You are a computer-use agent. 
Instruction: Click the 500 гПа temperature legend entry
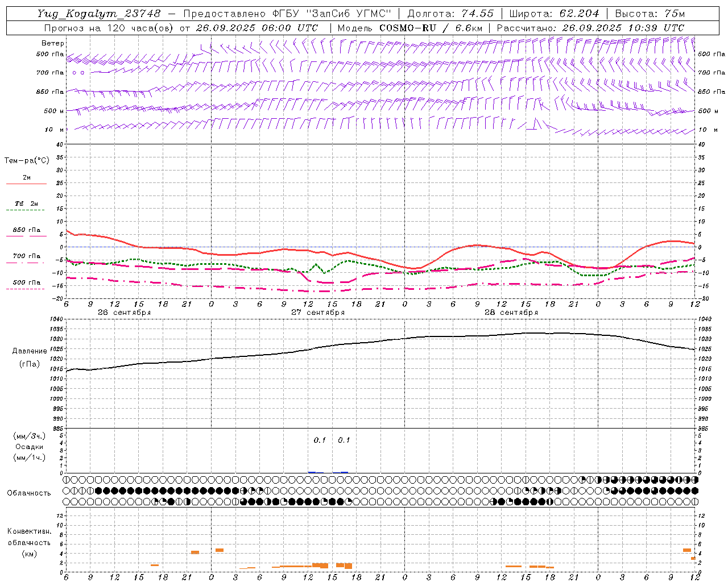point(26,282)
